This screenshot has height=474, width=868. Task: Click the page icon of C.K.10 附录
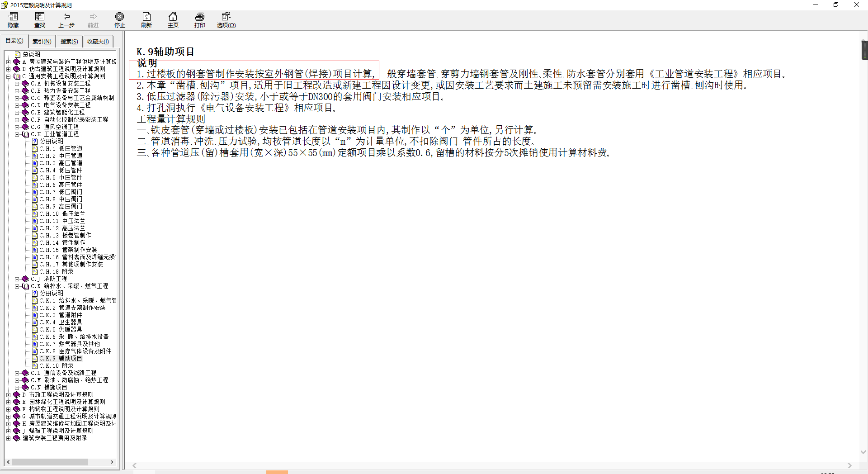click(35, 365)
